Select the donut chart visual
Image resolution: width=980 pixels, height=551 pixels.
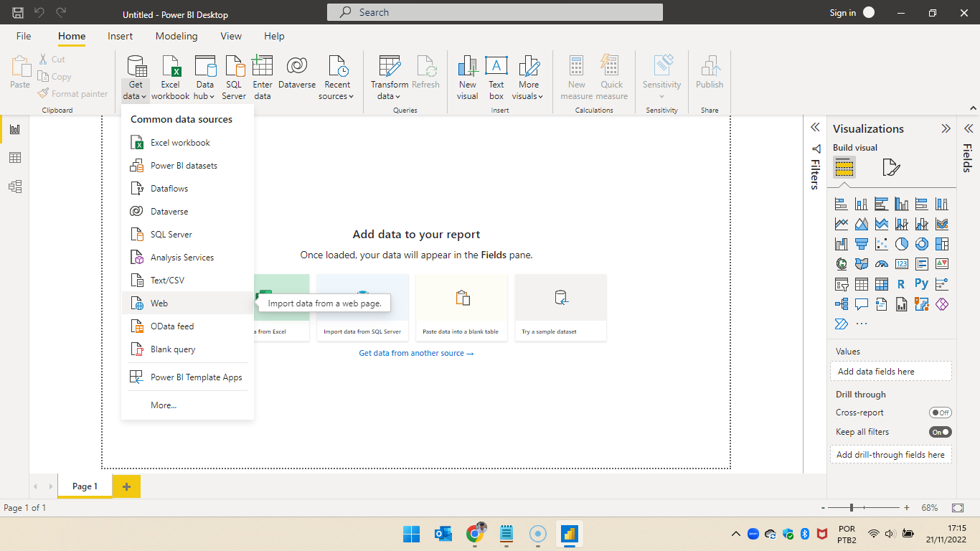point(922,244)
